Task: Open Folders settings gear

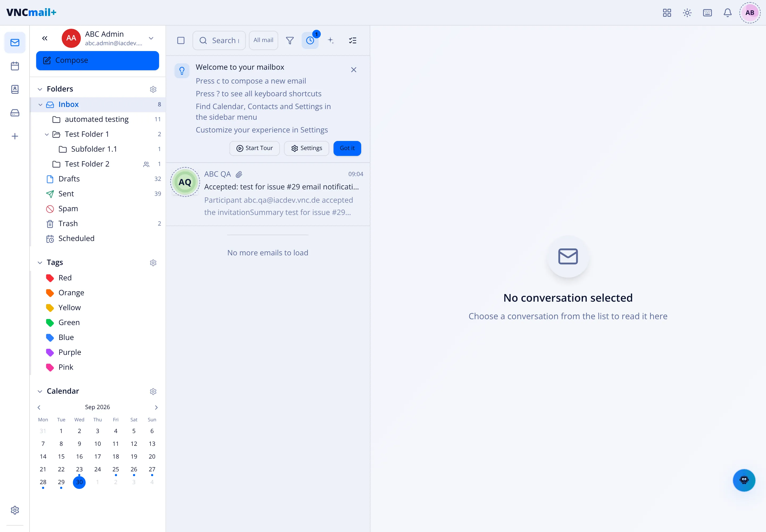Action: [153, 89]
